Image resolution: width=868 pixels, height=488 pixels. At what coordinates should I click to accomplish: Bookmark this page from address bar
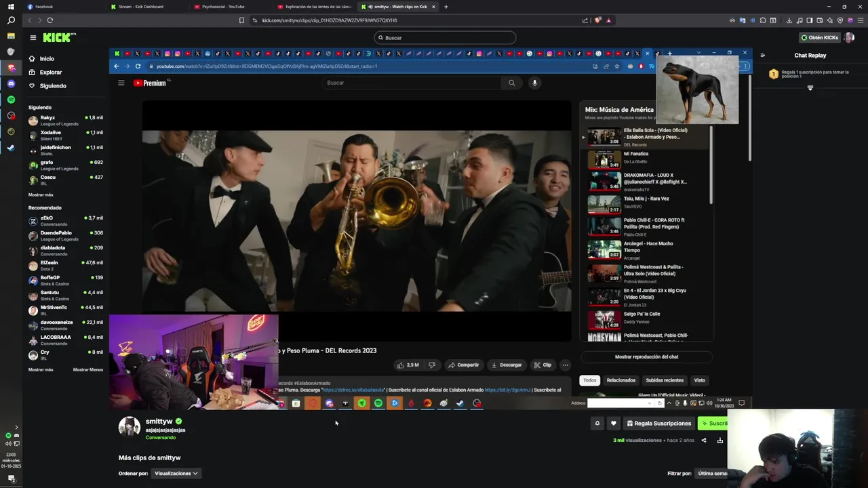pos(241,20)
